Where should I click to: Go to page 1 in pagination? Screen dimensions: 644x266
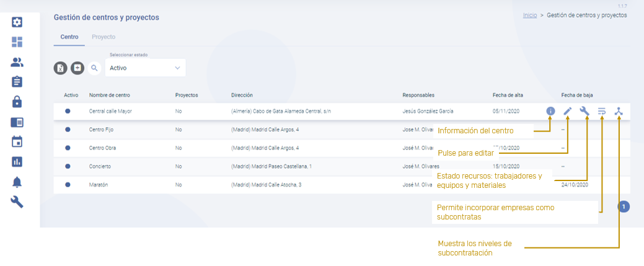pos(624,206)
